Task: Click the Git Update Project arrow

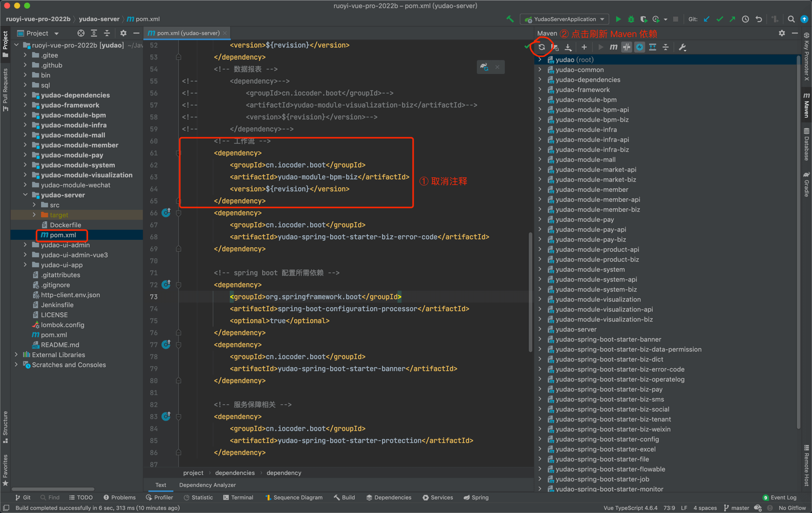Action: coord(706,19)
